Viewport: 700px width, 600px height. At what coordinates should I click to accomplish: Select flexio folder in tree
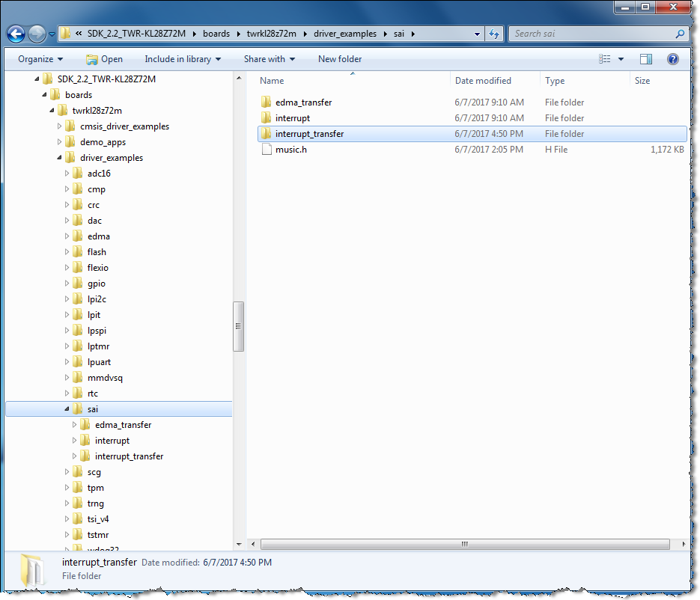tap(98, 268)
